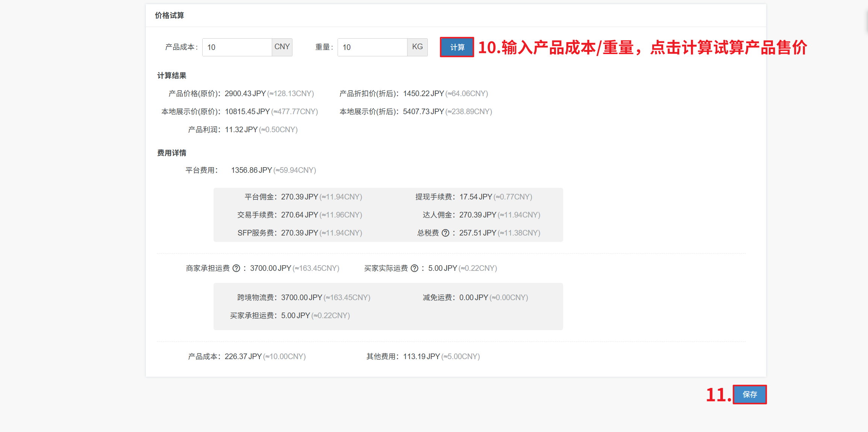
Task: Click the CNY unit label
Action: (282, 47)
